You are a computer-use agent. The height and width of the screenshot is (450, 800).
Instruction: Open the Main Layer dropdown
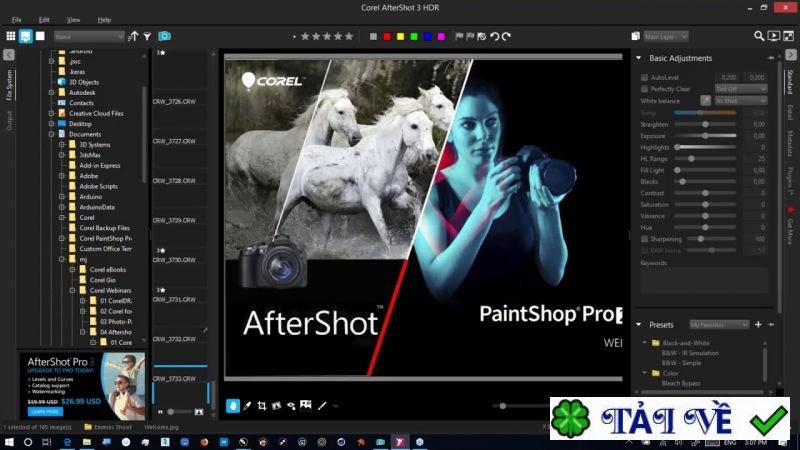click(x=666, y=37)
